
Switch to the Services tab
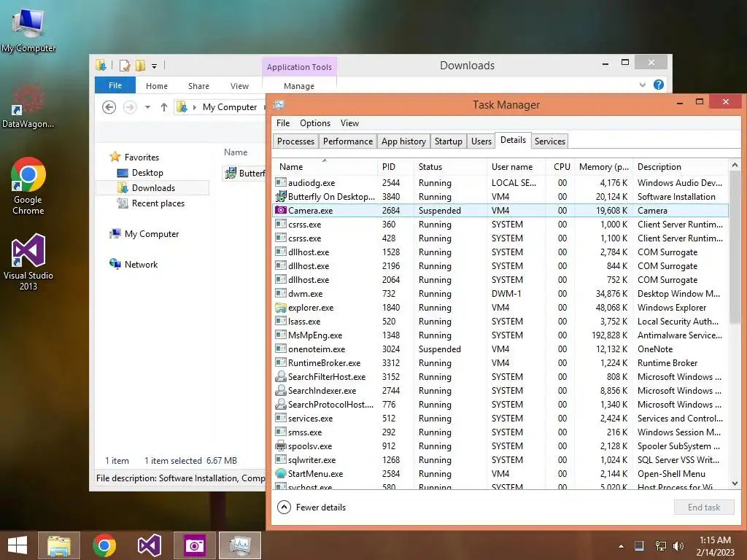coord(550,141)
